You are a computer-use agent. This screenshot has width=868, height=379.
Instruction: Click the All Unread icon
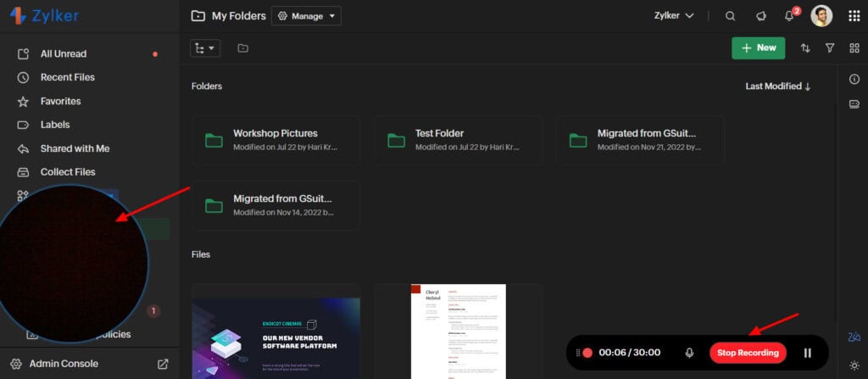coord(23,53)
